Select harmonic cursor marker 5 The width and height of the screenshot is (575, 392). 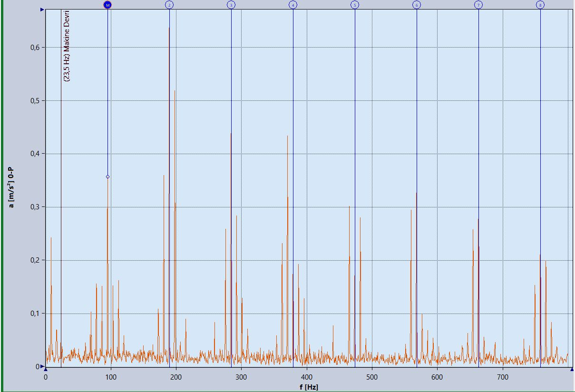pyautogui.click(x=355, y=5)
